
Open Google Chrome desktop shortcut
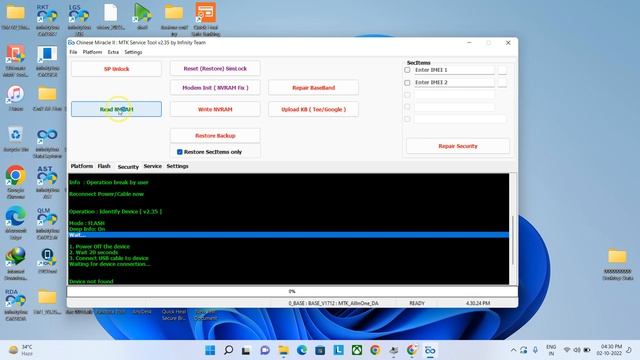pyautogui.click(x=16, y=182)
